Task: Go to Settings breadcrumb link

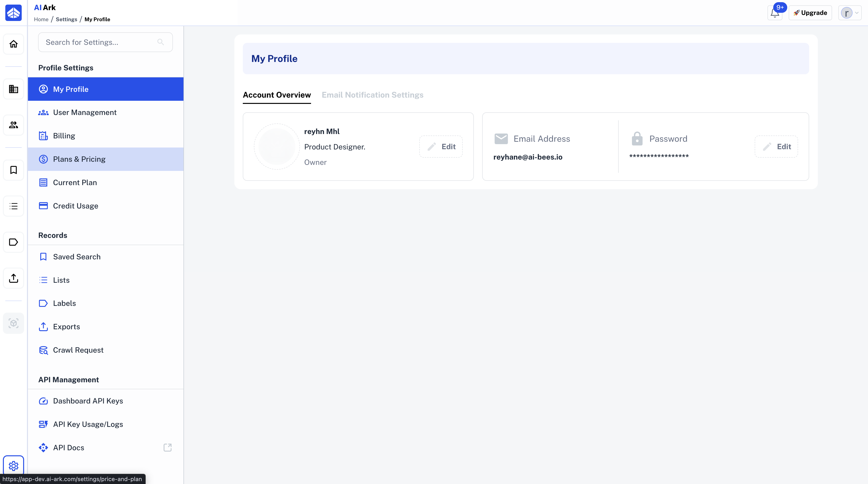Action: pyautogui.click(x=66, y=19)
